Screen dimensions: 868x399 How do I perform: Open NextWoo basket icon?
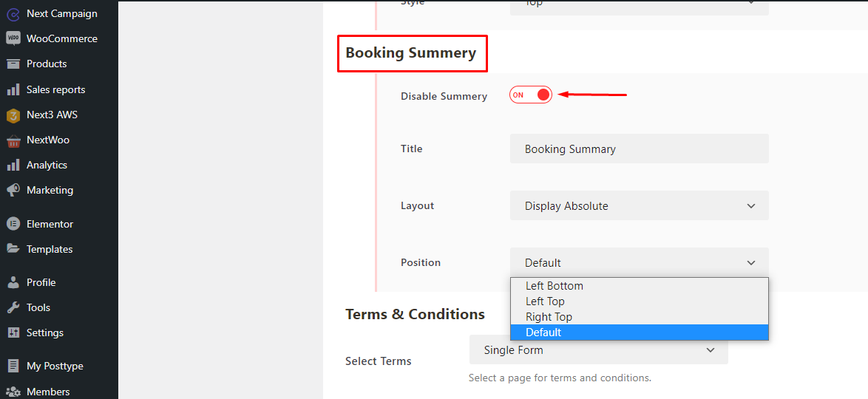click(13, 140)
